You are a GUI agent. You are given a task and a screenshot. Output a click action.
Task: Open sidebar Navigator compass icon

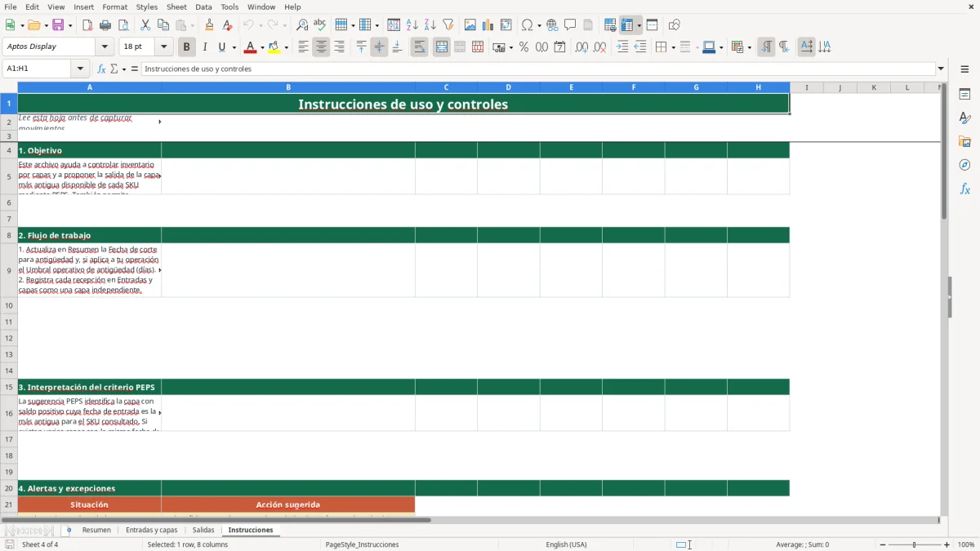pos(964,165)
